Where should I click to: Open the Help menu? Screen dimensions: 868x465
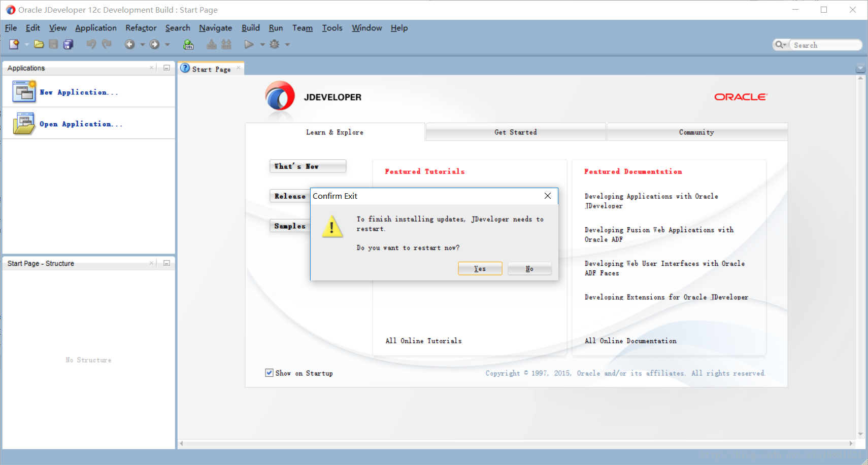(x=399, y=28)
